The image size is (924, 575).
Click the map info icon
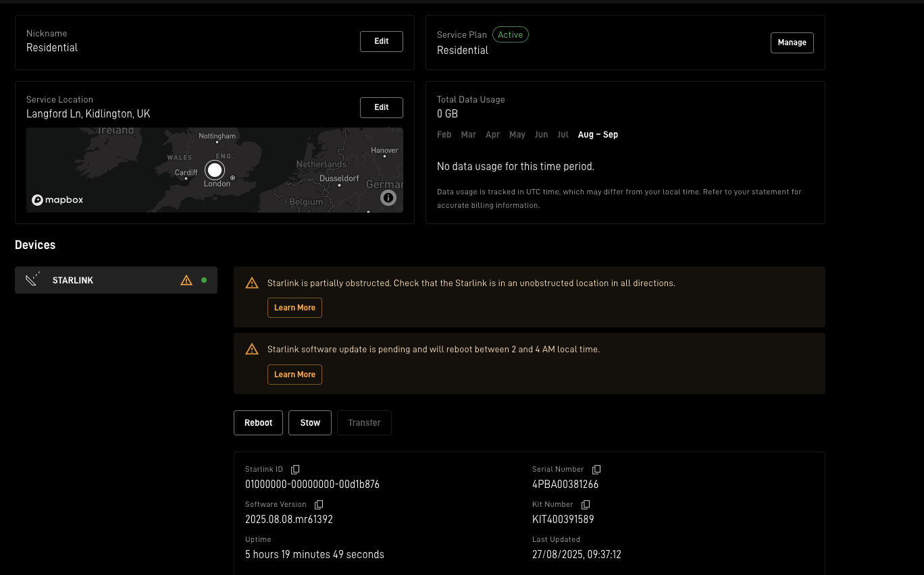(388, 198)
